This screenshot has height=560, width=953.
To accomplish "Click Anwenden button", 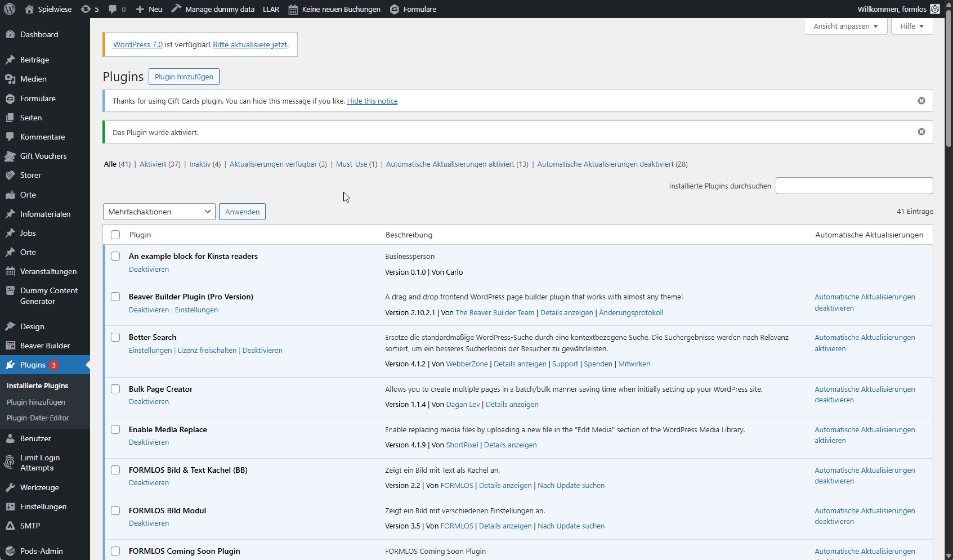I will point(242,211).
